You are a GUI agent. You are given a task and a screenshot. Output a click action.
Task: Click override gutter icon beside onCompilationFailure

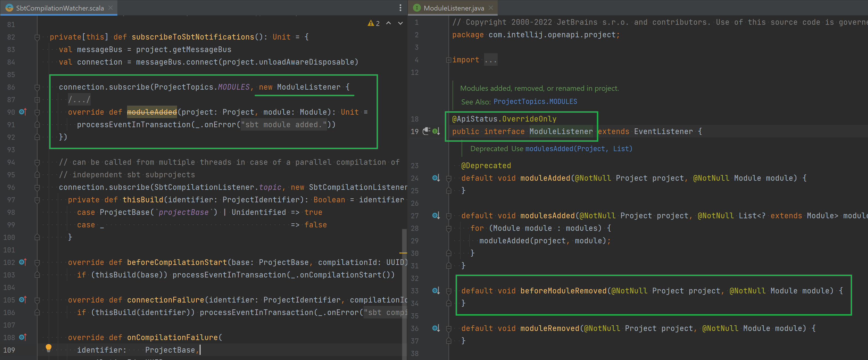click(22, 337)
